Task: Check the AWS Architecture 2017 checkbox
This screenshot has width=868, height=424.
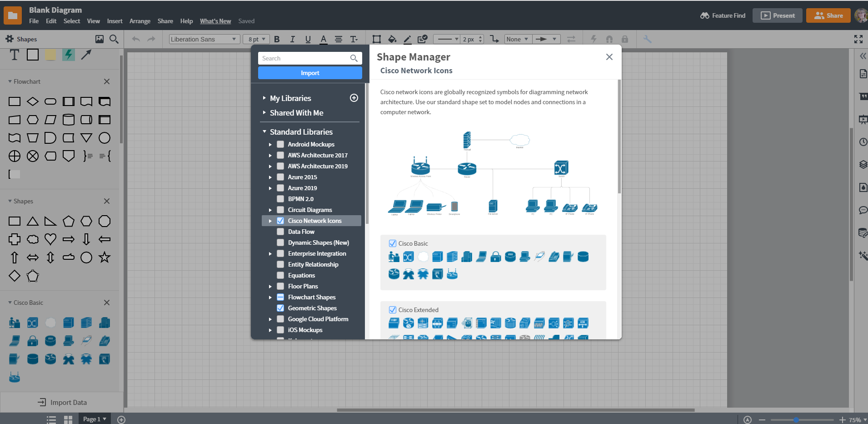Action: point(280,155)
